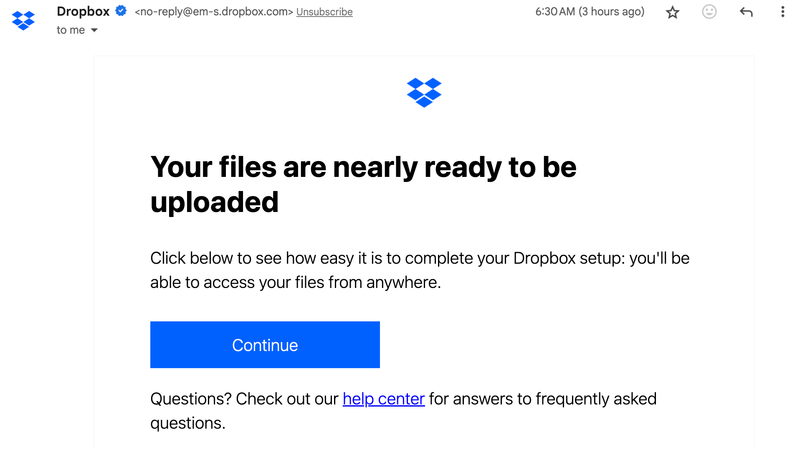800x449 pixels.
Task: Reply using the arrow icon
Action: [746, 12]
